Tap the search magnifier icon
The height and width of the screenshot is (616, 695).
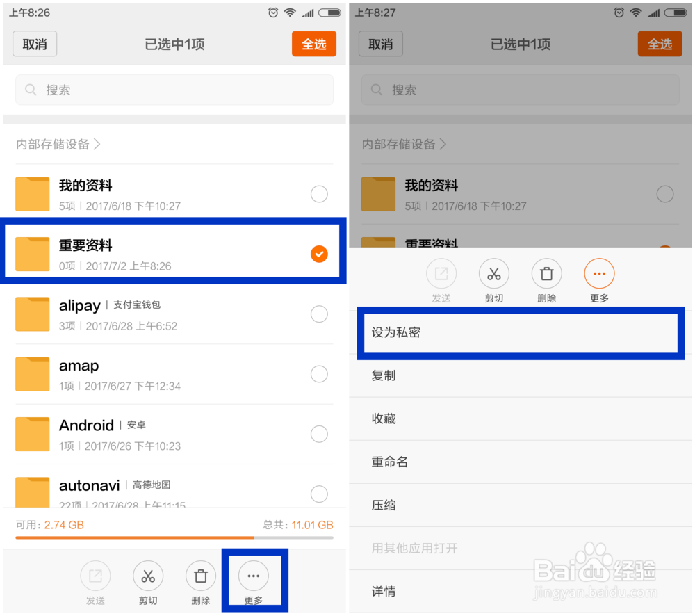point(28,90)
